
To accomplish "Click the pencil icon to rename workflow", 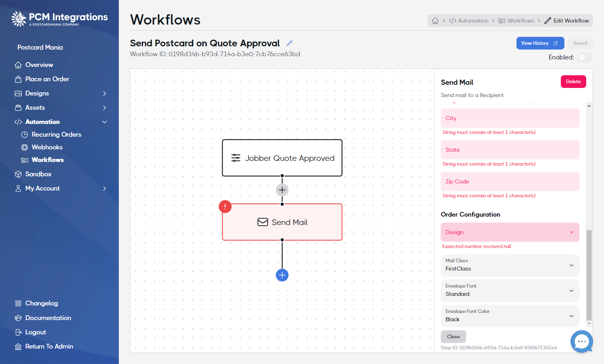I will pyautogui.click(x=290, y=43).
